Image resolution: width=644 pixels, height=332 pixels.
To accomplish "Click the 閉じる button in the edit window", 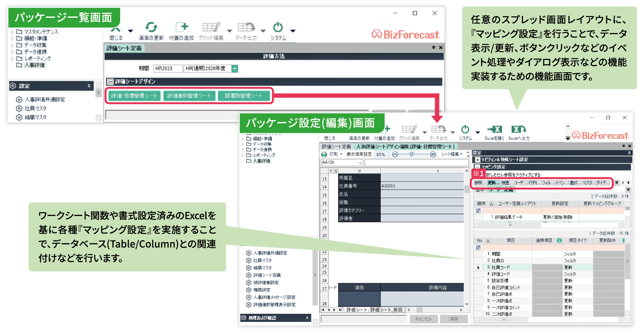I will 329,138.
